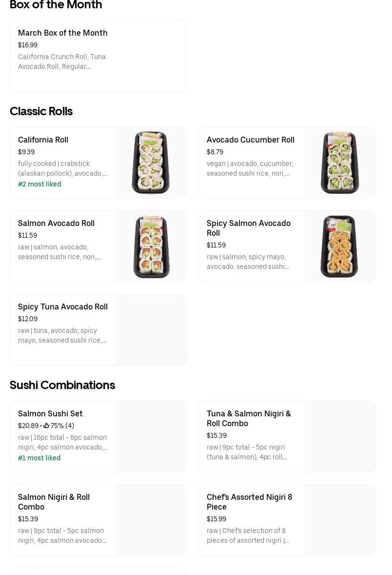Click the #2 most liked label
Screen dimensions: 392x575
(x=39, y=184)
